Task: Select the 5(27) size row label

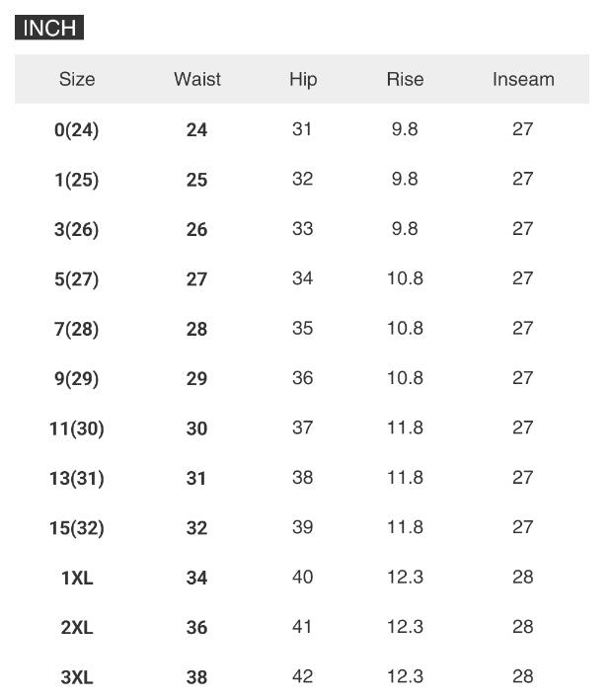Action: 77,279
